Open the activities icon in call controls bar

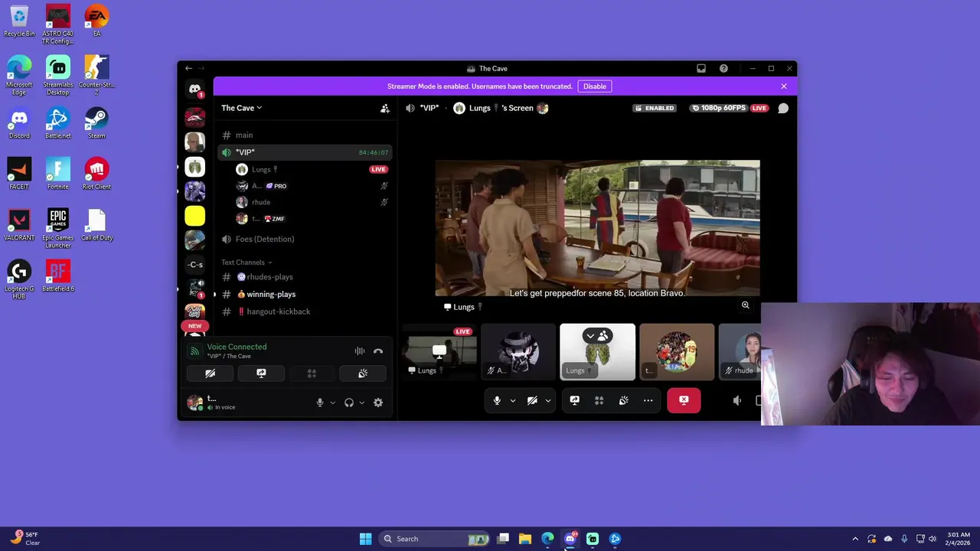click(599, 400)
